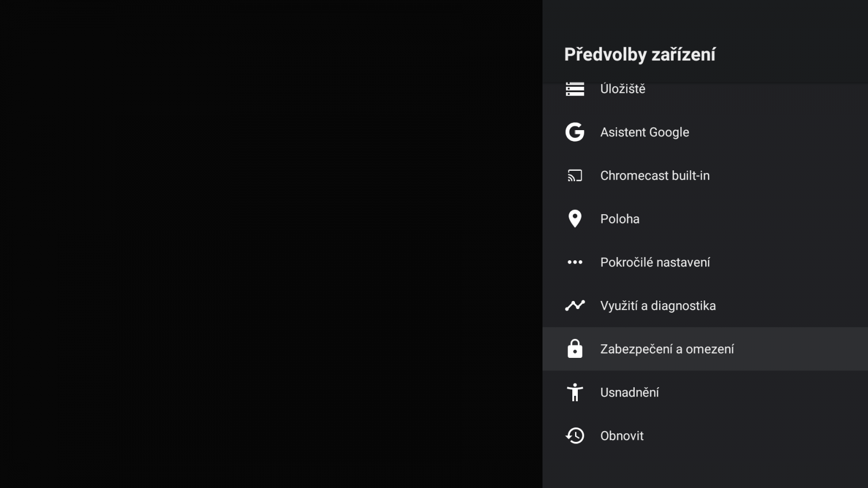Viewport: 868px width, 488px height.
Task: Open the Úložiště storage menu item
Action: coord(623,89)
